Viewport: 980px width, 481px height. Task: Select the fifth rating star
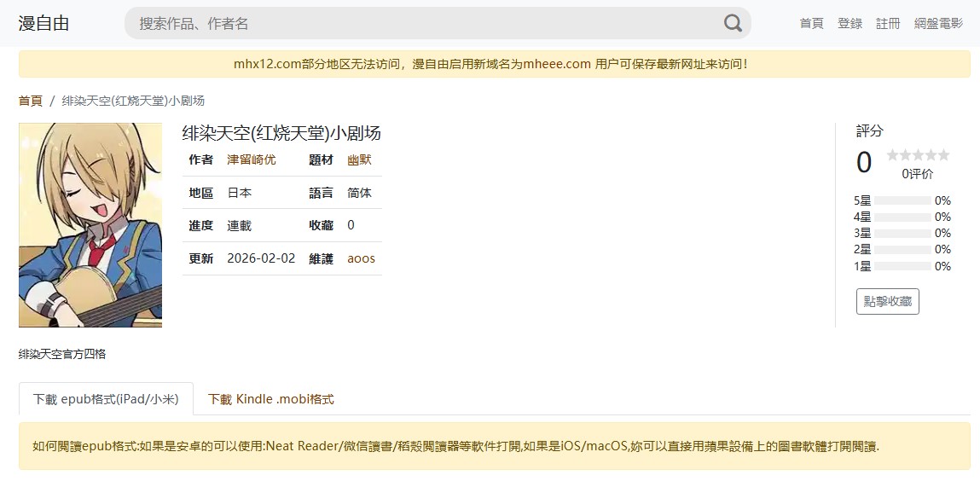click(x=943, y=155)
